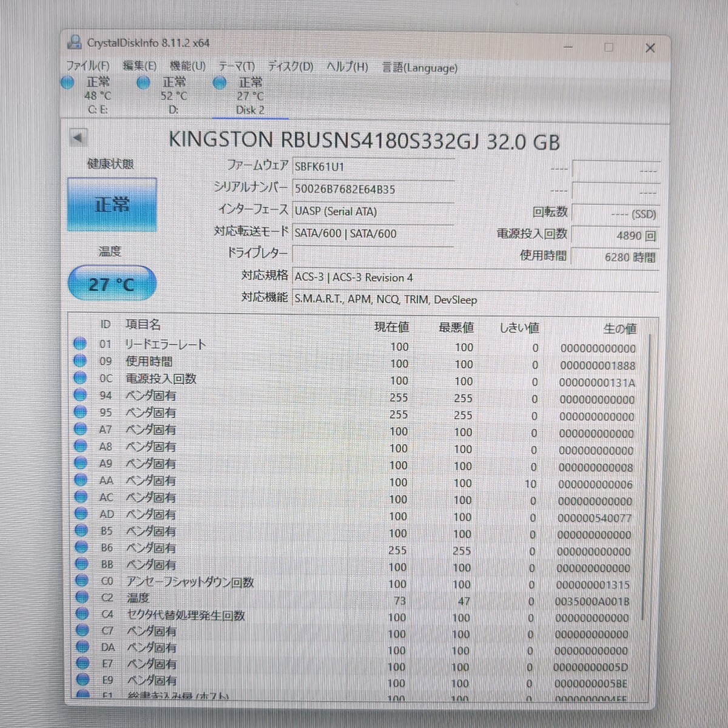Open the ディスク(D) menu
The image size is (728, 728).
pos(290,67)
